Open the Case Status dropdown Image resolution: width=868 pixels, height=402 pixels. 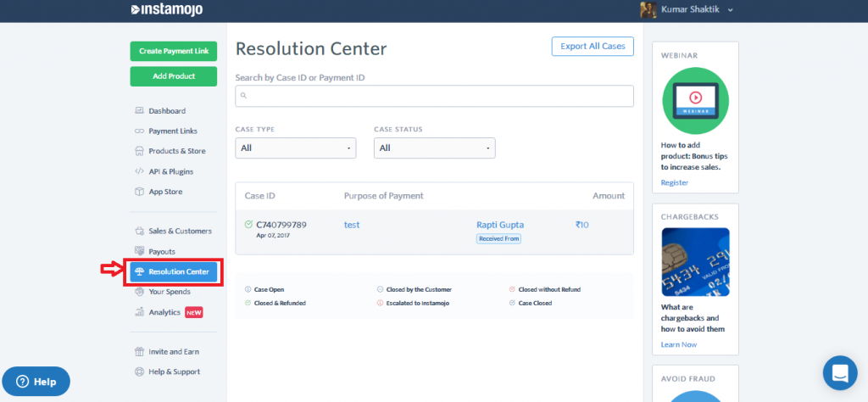click(435, 148)
